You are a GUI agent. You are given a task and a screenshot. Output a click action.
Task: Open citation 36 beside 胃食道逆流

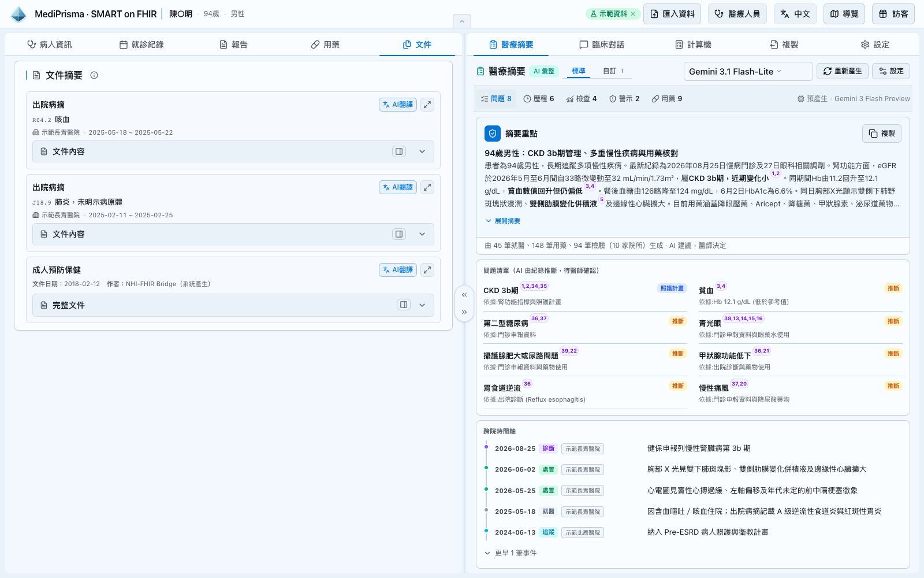[527, 384]
